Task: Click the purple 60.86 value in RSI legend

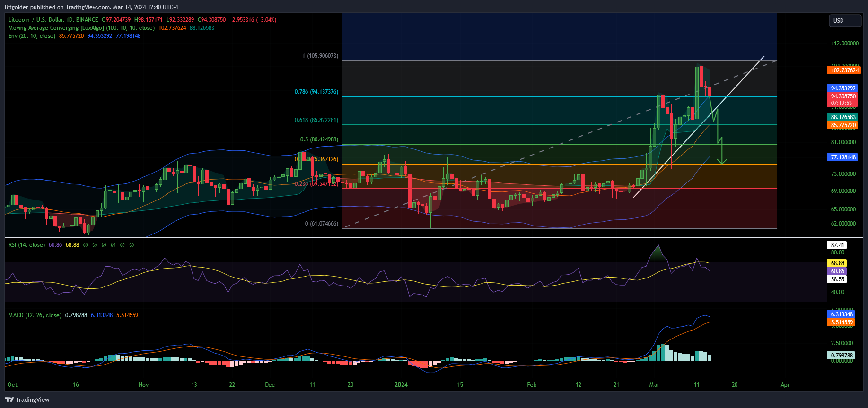Action: (x=55, y=245)
